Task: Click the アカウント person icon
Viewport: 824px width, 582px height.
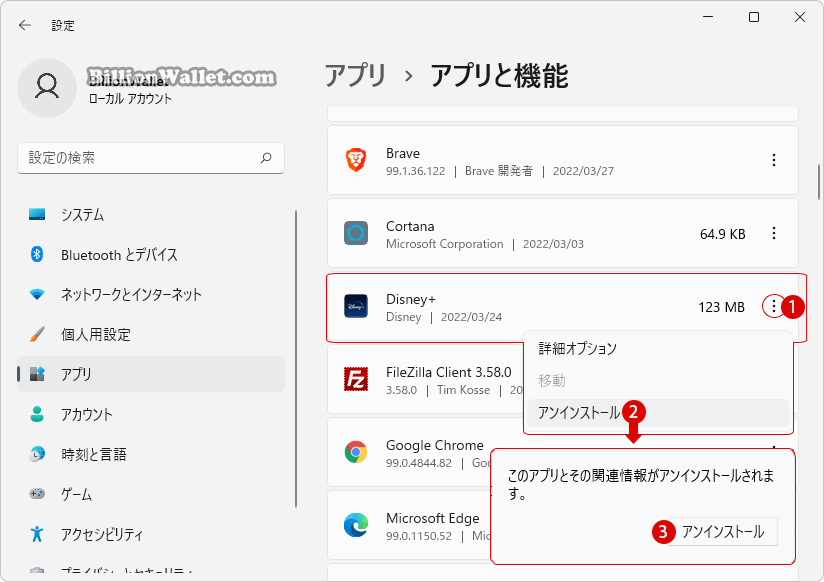Action: click(x=37, y=414)
